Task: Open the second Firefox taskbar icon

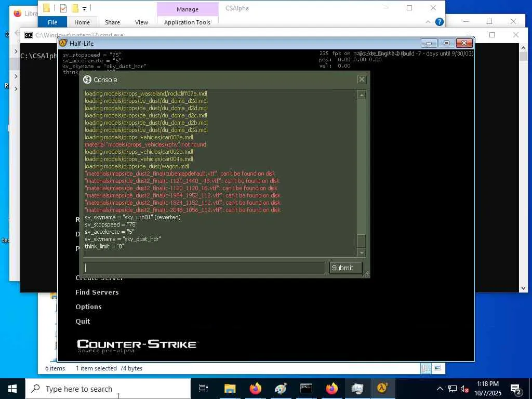Action: tap(332, 389)
